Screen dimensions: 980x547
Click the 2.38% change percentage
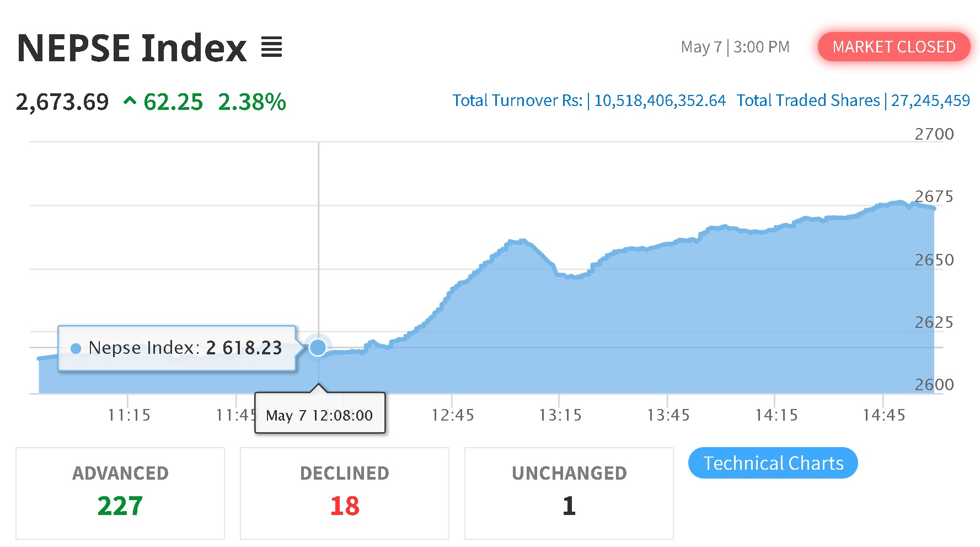[x=252, y=102]
